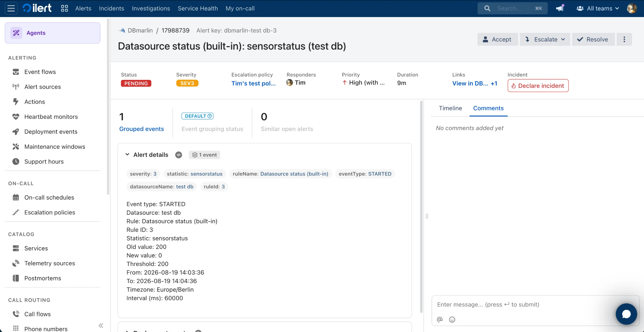Open My on-call in top navigation

click(240, 8)
